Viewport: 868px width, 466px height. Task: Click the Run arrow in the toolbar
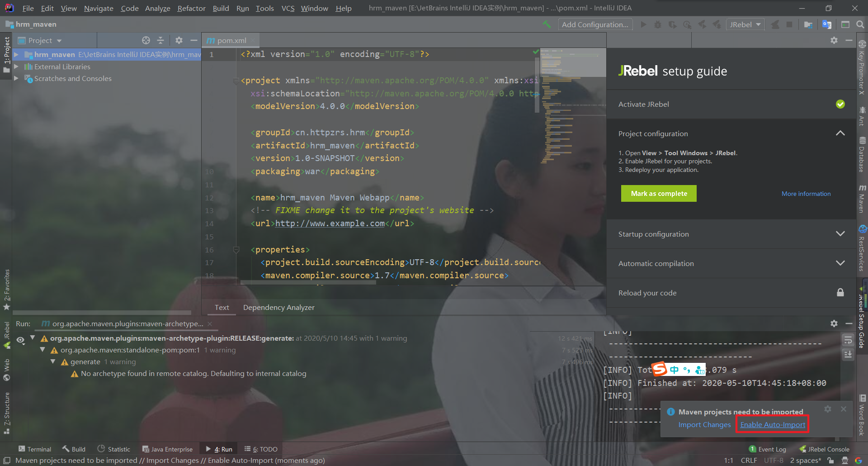643,24
